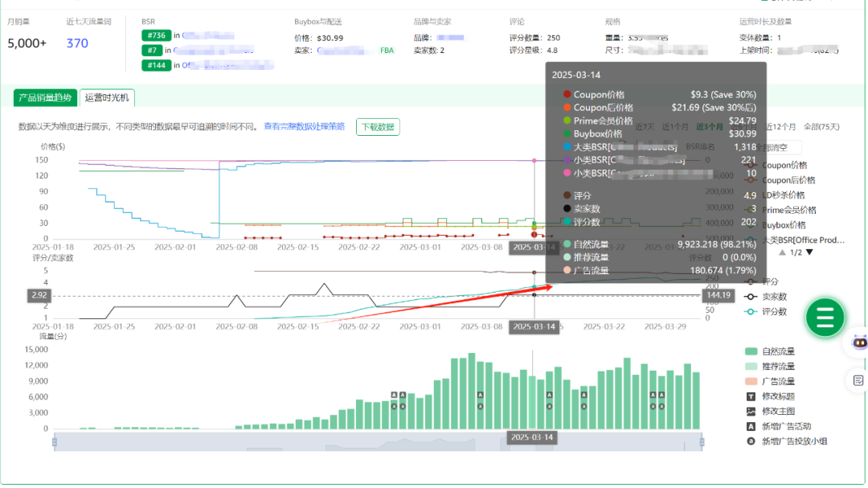Image resolution: width=868 pixels, height=488 pixels.
Task: Select the 全部(75天) time range
Action: [821, 127]
